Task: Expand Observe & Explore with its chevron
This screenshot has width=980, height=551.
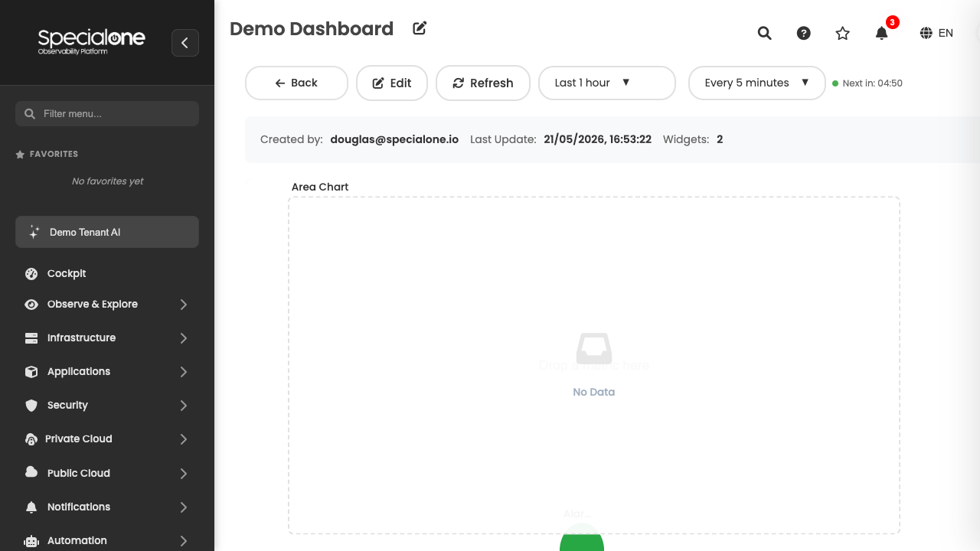Action: (184, 305)
